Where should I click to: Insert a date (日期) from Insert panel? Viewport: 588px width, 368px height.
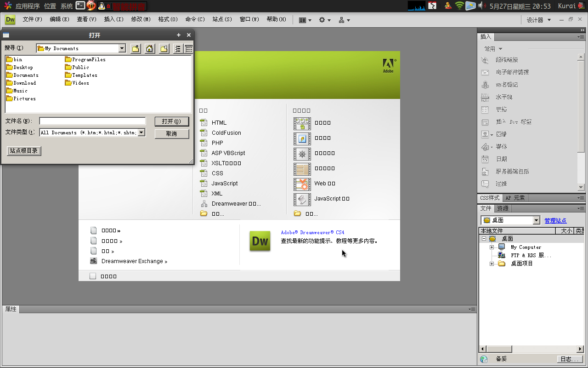[485, 159]
